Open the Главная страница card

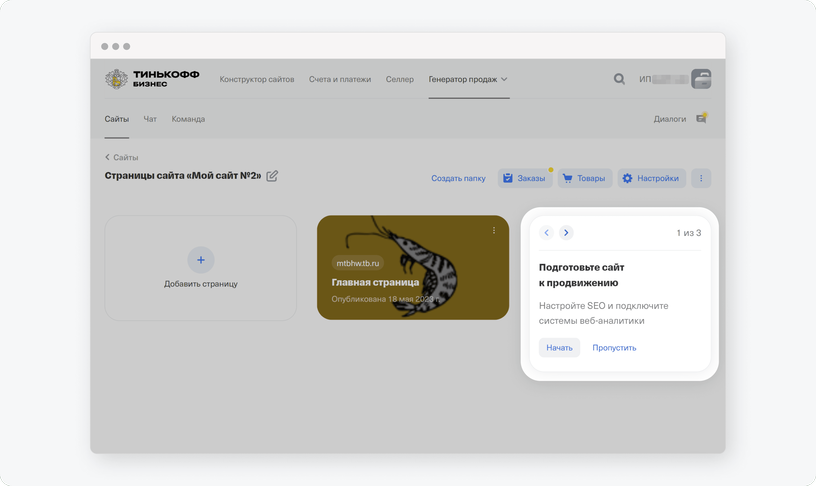(413, 267)
